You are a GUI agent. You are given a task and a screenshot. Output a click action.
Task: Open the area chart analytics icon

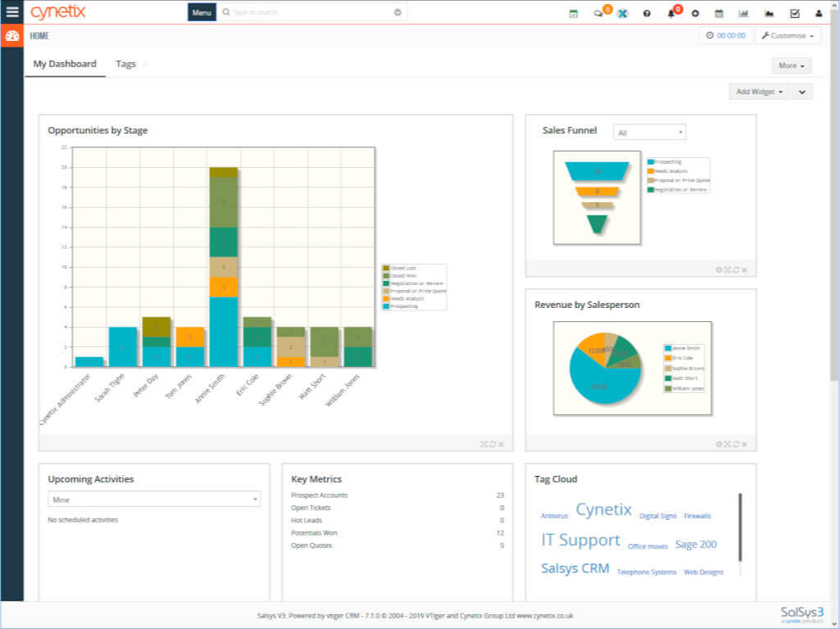point(769,13)
